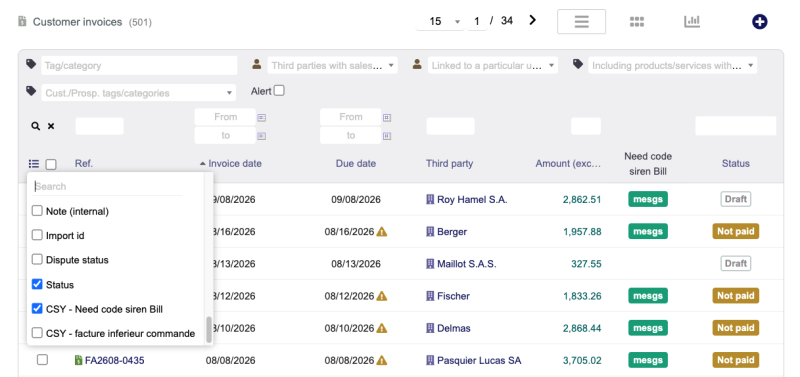
Task: Select the FA2608-0435 row checkbox
Action: click(42, 360)
